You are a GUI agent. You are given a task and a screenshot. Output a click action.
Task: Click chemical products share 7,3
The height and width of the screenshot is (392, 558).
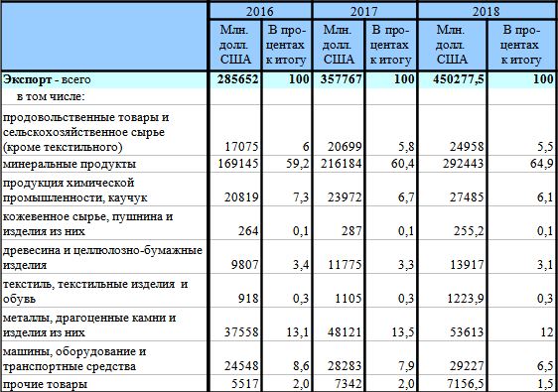click(x=301, y=197)
